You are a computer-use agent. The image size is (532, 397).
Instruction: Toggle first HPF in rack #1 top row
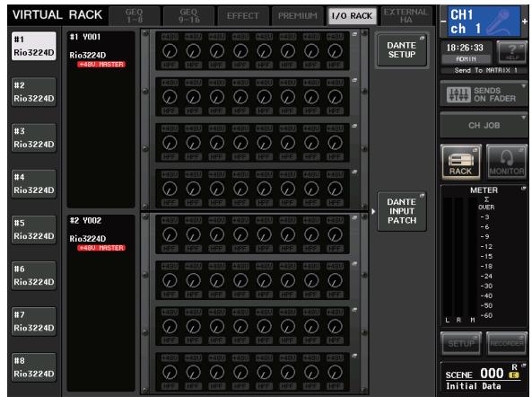[170, 65]
